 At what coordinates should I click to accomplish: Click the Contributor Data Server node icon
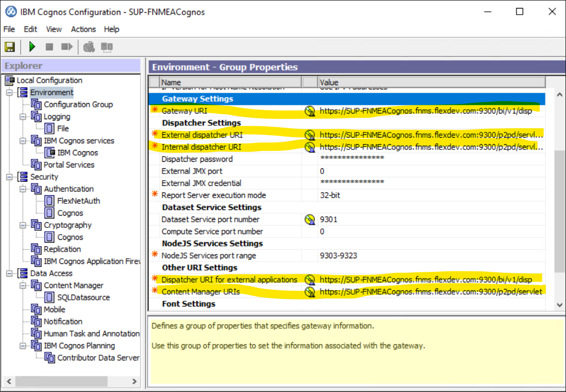[50, 357]
